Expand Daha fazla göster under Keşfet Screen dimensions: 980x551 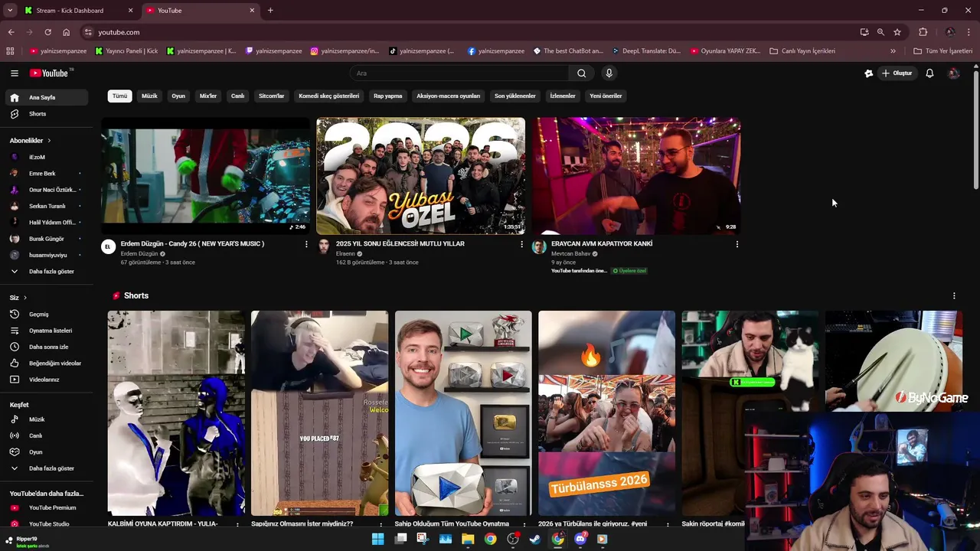45,468
